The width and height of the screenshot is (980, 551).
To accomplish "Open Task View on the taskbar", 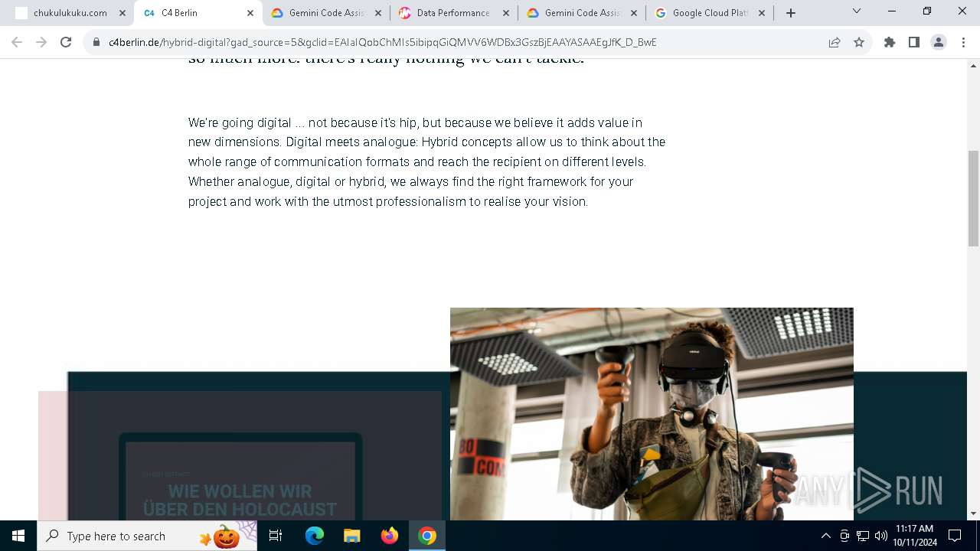I will click(276, 536).
